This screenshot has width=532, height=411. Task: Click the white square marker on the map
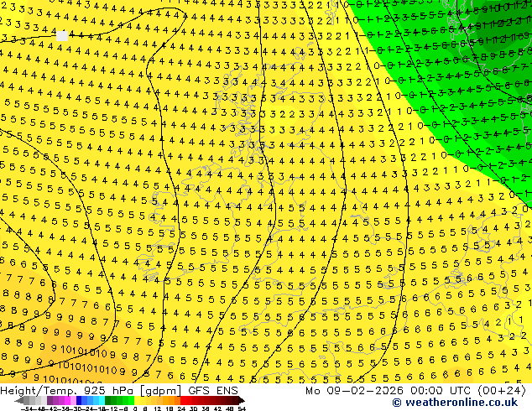(62, 36)
